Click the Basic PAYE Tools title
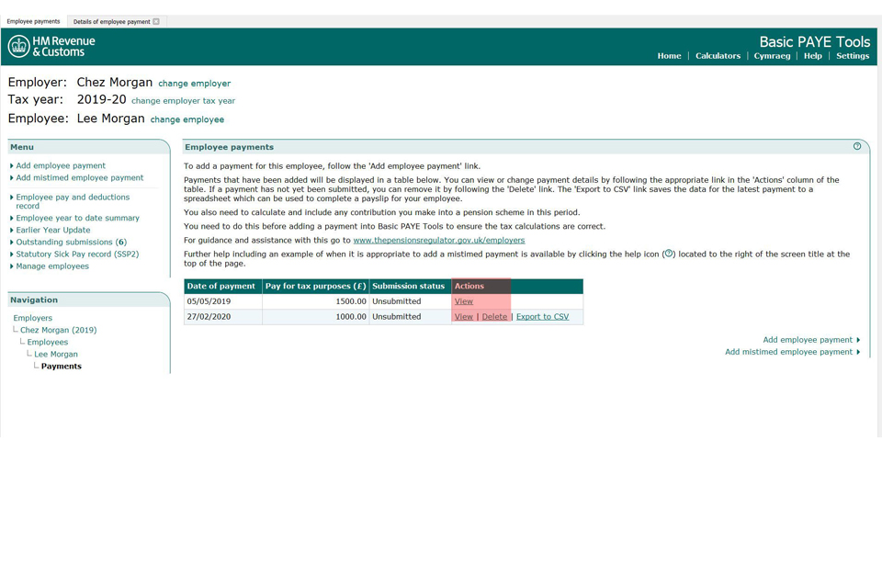The image size is (882, 588). tap(814, 42)
